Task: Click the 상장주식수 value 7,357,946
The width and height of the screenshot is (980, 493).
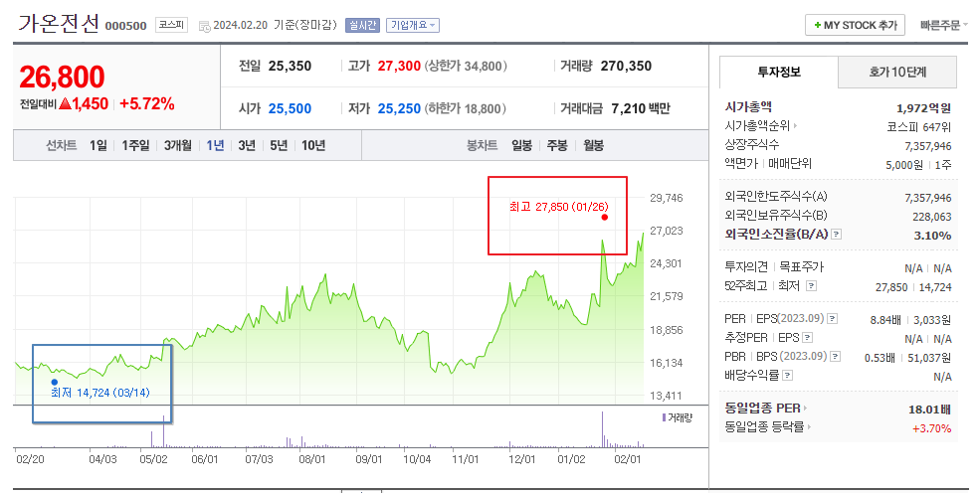Action: [928, 146]
